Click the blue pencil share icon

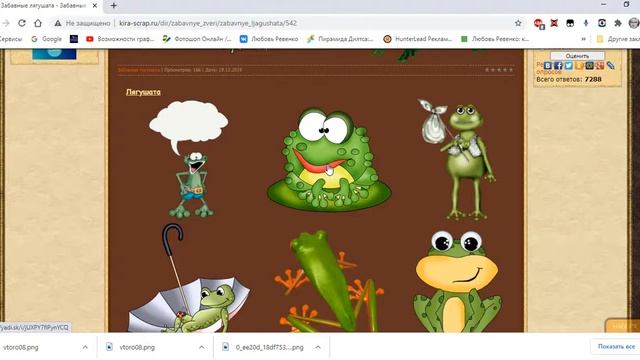(610, 65)
